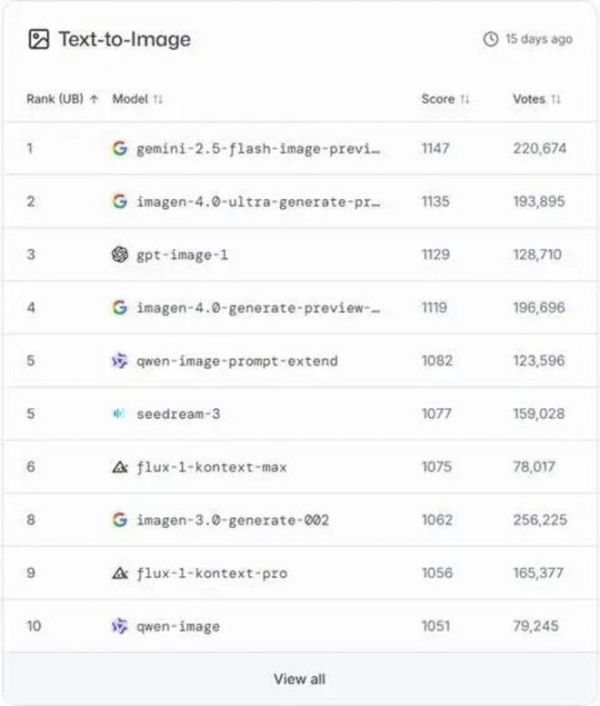Click the Text-to-Image leaderboard title
This screenshot has width=600, height=706.
coord(124,40)
